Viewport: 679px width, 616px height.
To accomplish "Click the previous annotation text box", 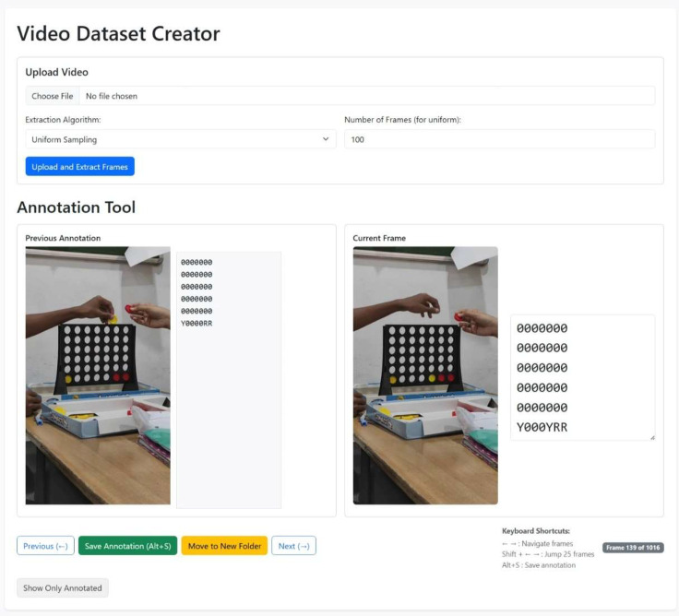I will click(x=229, y=380).
